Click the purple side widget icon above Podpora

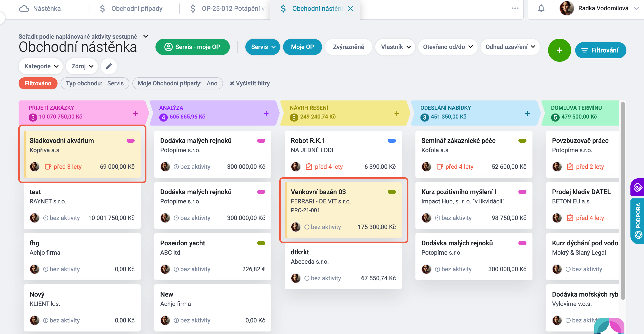tap(638, 187)
